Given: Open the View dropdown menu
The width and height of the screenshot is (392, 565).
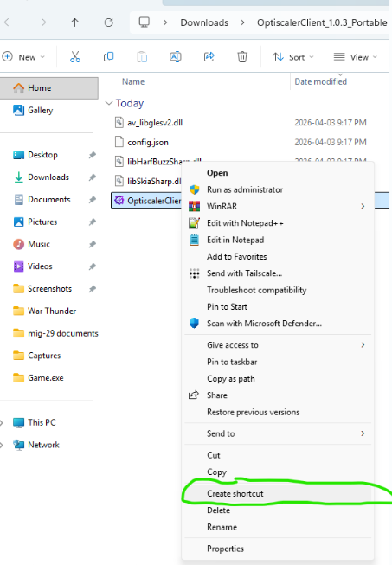Looking at the screenshot, I should click(356, 57).
